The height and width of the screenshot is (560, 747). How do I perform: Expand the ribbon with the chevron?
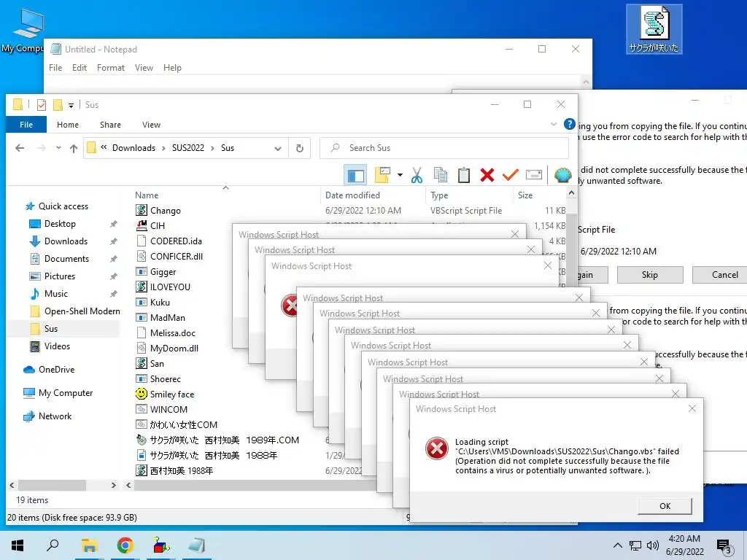[554, 124]
